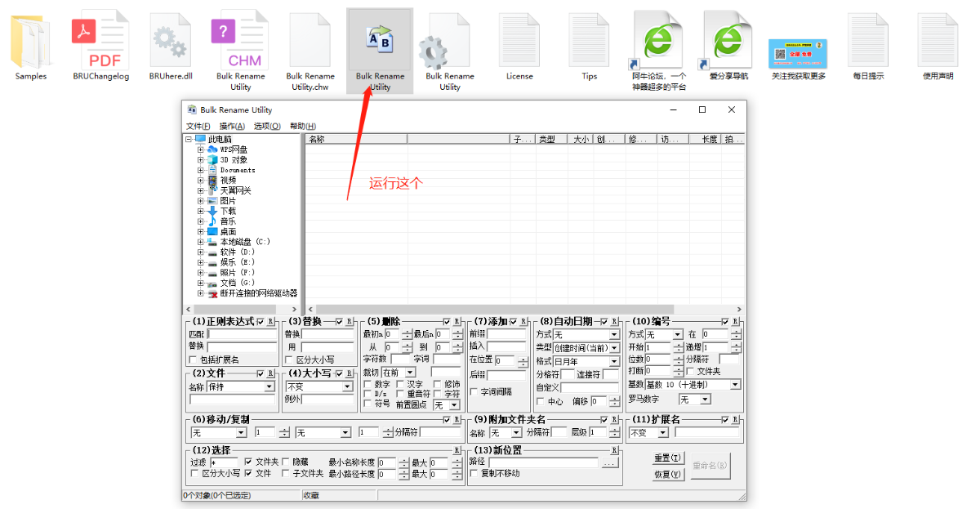
Task: Open the 选项(O) menu
Action: (x=267, y=127)
